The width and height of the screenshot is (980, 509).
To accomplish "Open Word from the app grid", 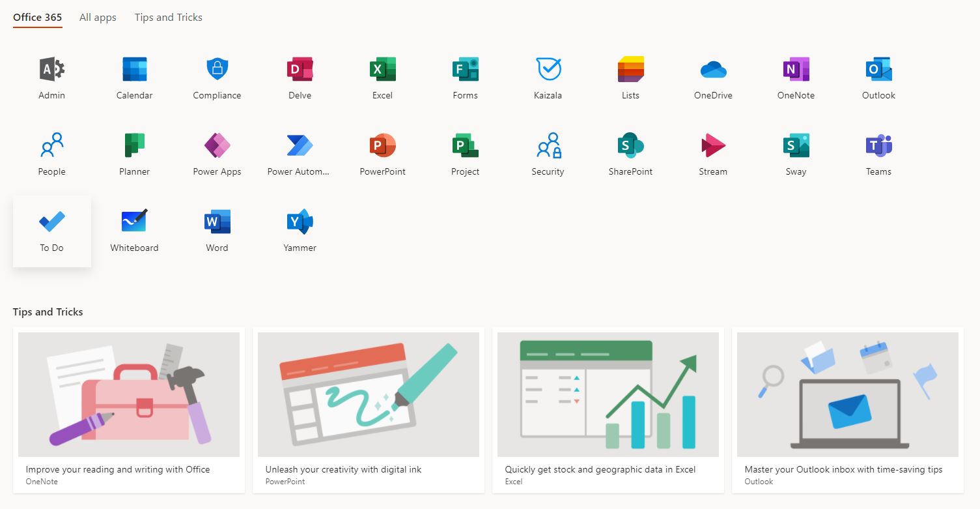I will point(217,222).
